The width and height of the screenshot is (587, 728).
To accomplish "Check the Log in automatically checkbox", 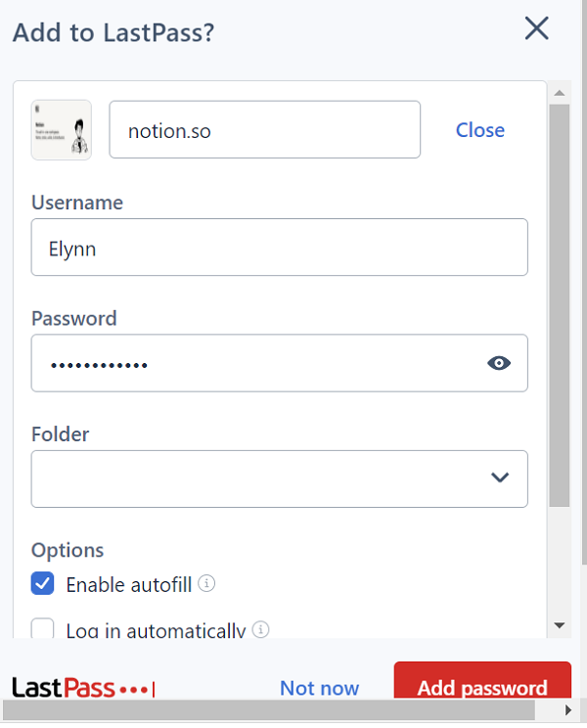I will click(43, 628).
